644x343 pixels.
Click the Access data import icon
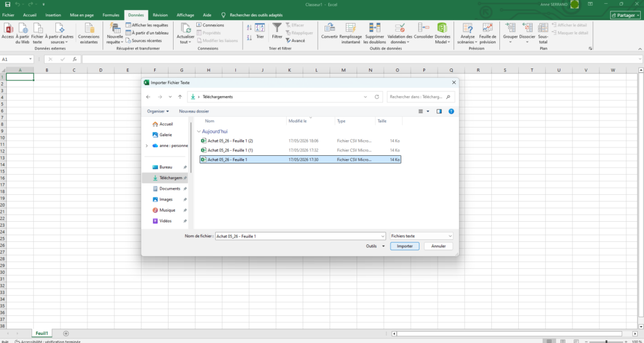(8, 33)
